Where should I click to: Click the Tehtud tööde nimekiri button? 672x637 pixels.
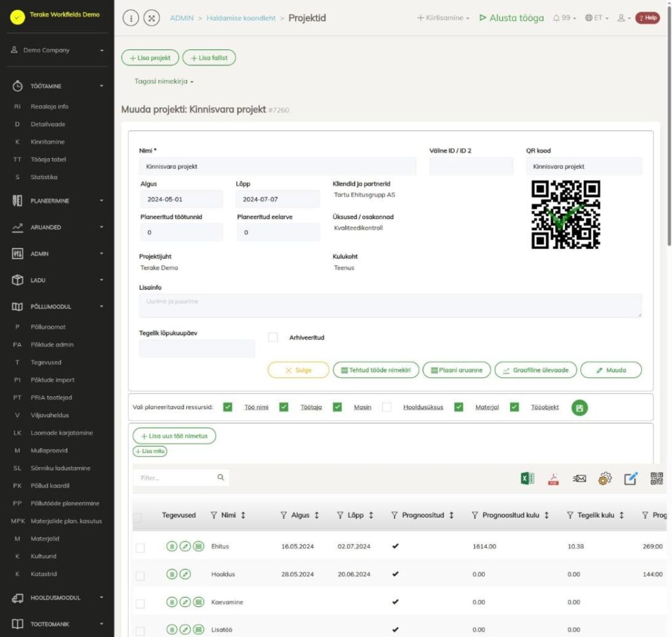pyautogui.click(x=376, y=370)
